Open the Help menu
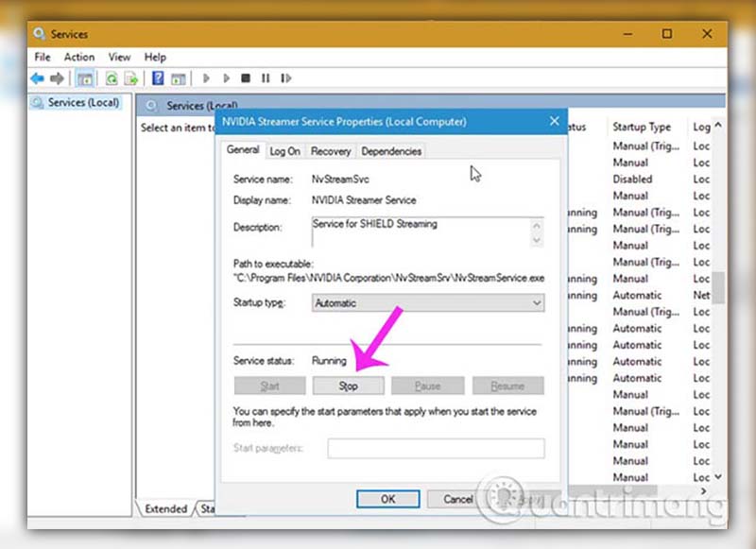Screen dimensions: 756x549 155,57
